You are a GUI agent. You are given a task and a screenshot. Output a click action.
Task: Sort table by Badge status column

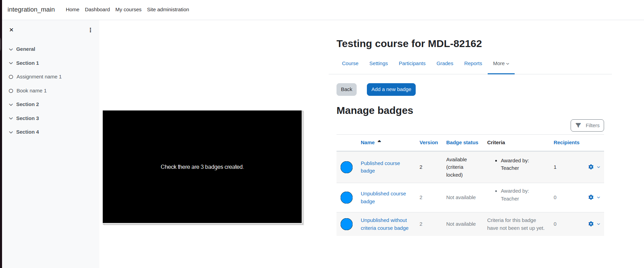(462, 143)
